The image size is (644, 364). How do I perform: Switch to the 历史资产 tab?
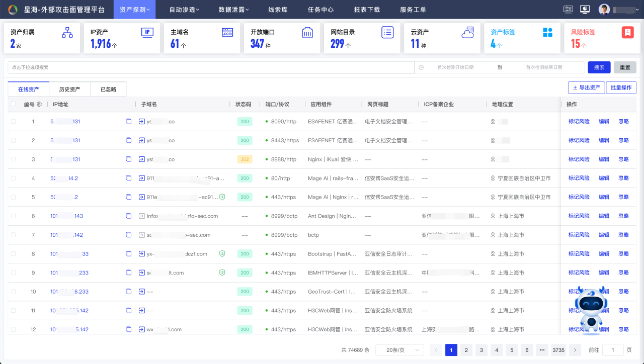[x=69, y=89]
